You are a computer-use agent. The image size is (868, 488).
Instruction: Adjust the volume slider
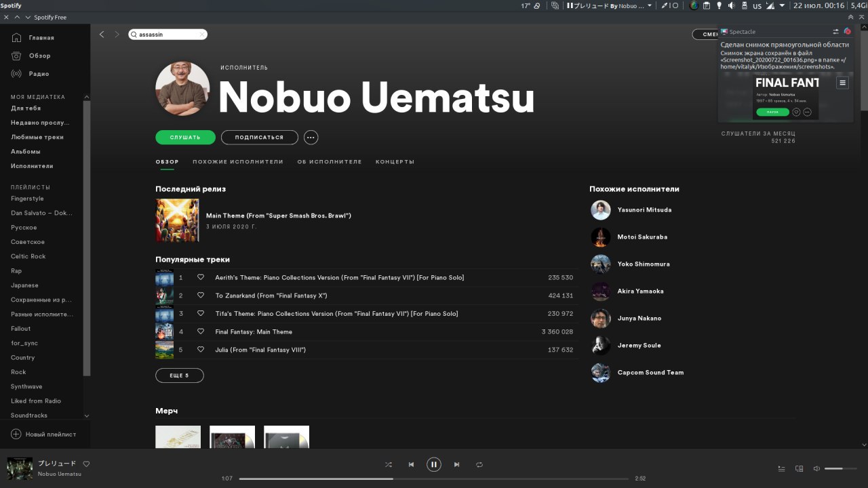(841, 468)
